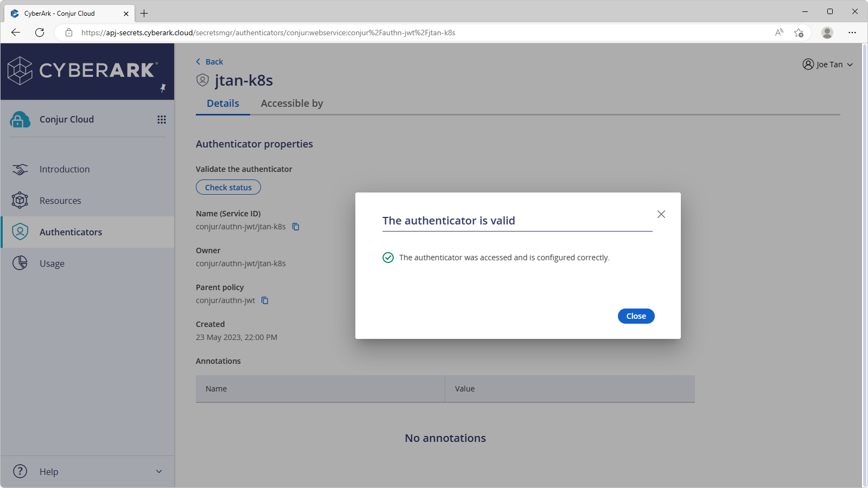The image size is (868, 488).
Task: Select Introduction in the sidebar
Action: click(x=64, y=169)
